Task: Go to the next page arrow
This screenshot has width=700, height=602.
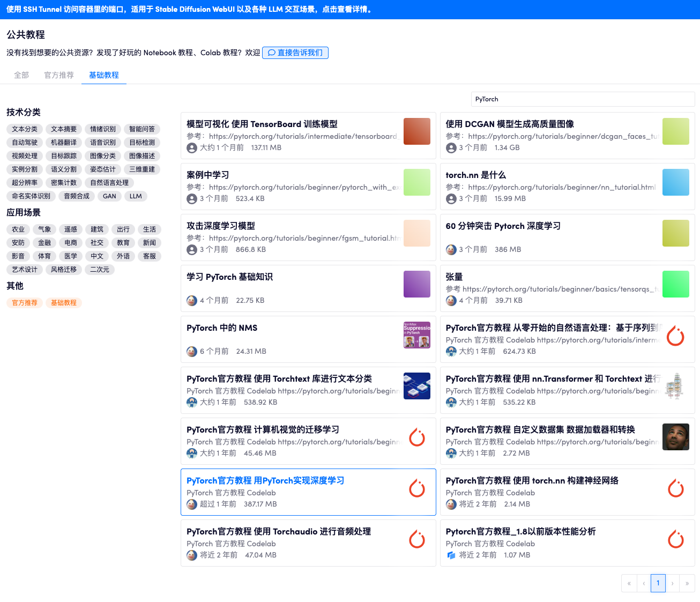Action: [x=672, y=583]
